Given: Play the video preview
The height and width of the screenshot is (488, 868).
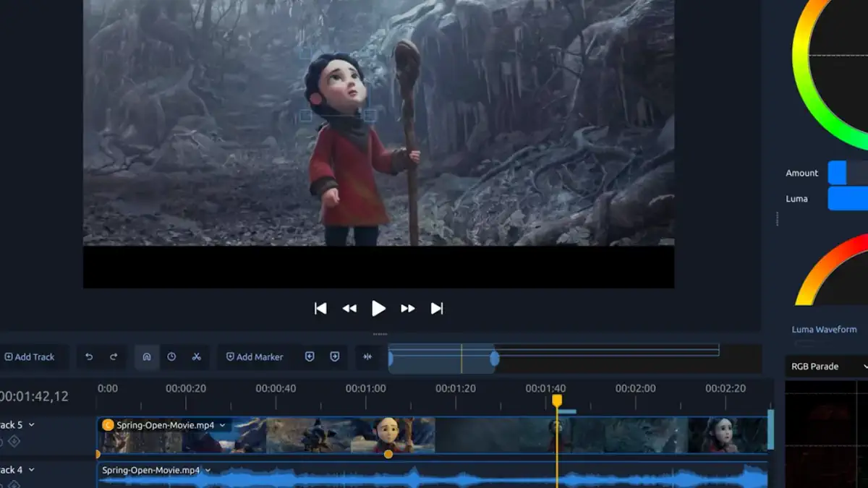Looking at the screenshot, I should click(x=378, y=309).
